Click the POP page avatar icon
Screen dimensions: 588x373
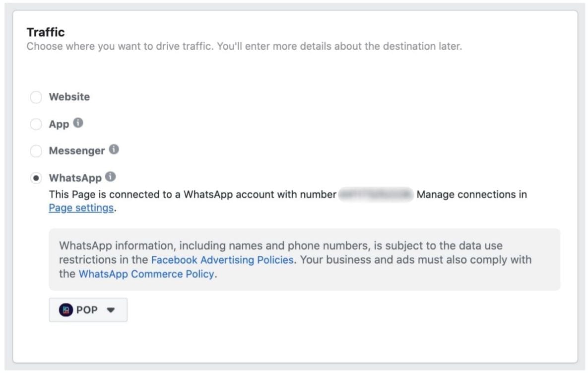(65, 310)
